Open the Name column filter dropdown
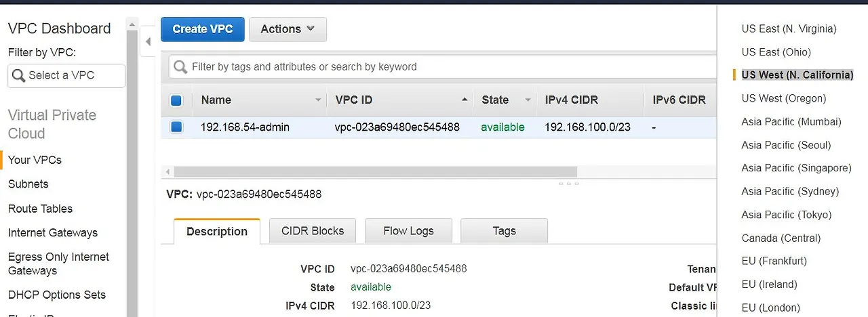 (318, 100)
